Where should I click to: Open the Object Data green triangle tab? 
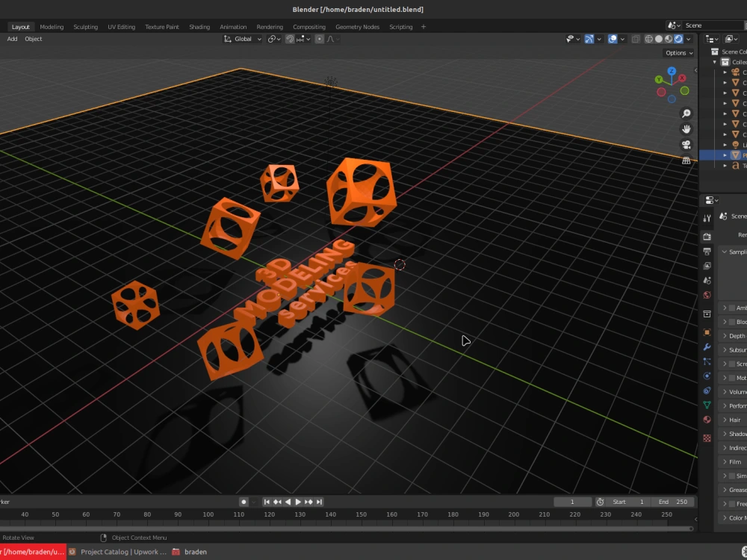pyautogui.click(x=707, y=405)
